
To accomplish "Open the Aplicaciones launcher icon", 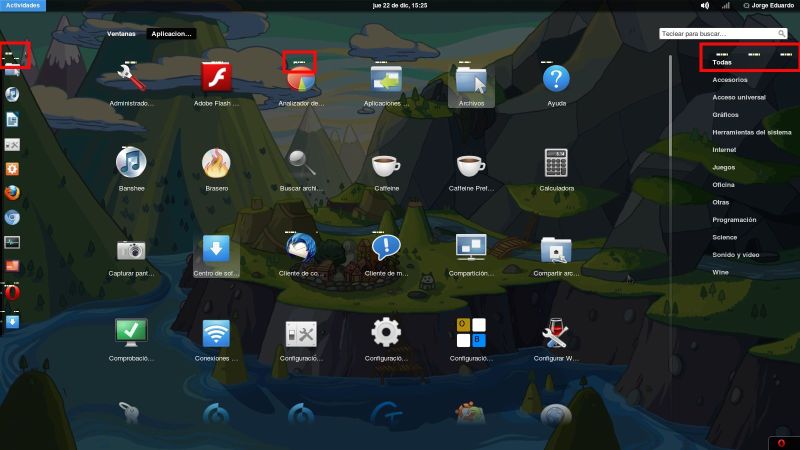I will pos(386,79).
